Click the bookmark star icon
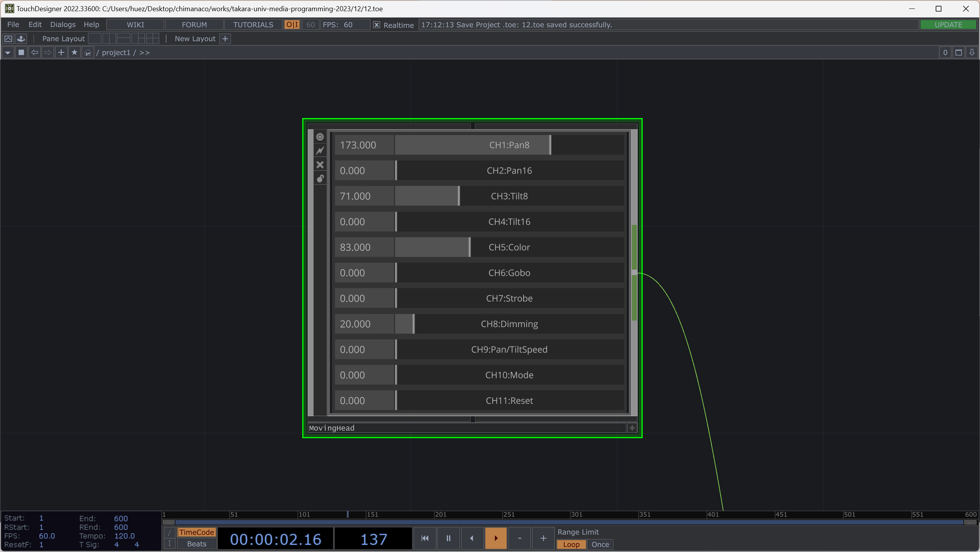The height and width of the screenshot is (552, 980). 74,52
